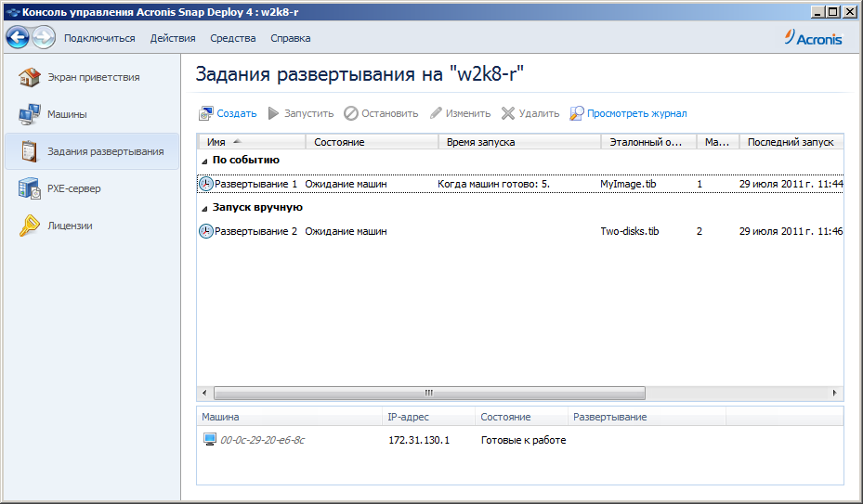Open the Лицензии section
863x504 pixels.
(x=70, y=226)
